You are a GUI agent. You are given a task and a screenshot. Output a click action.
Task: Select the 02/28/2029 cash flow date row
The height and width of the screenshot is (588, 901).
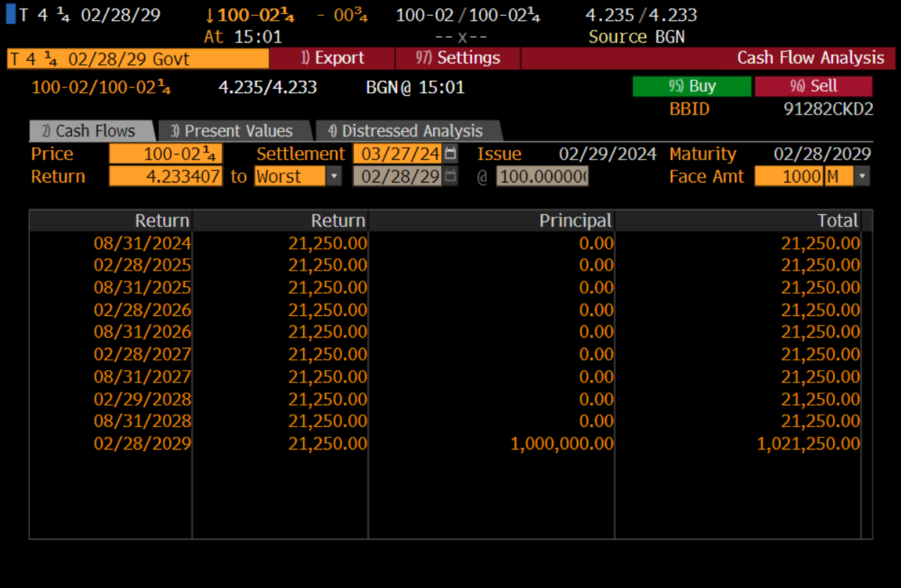(142, 444)
